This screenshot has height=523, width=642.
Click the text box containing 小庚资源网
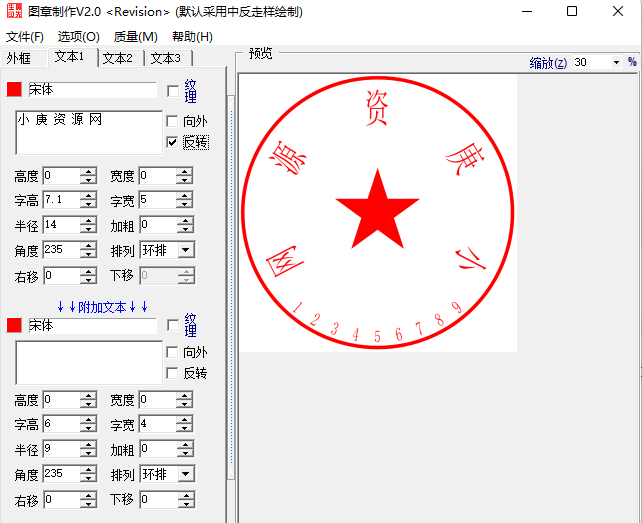click(x=88, y=132)
